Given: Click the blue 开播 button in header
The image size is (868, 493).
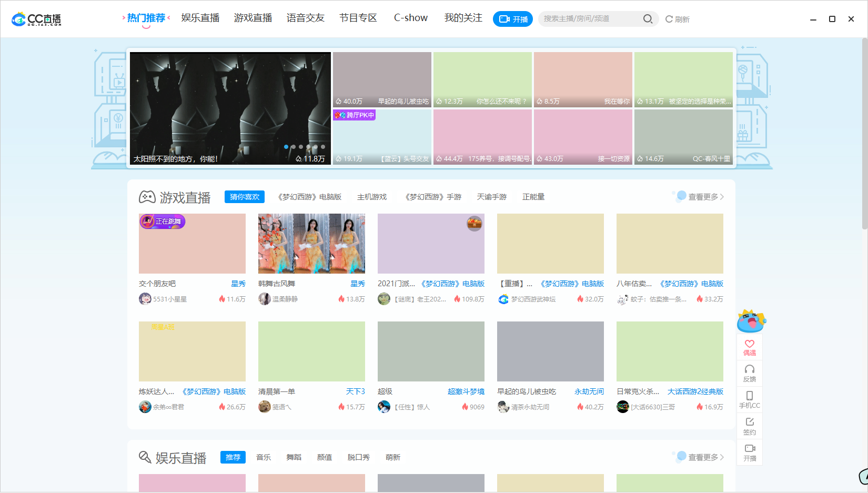Looking at the screenshot, I should pyautogui.click(x=513, y=19).
